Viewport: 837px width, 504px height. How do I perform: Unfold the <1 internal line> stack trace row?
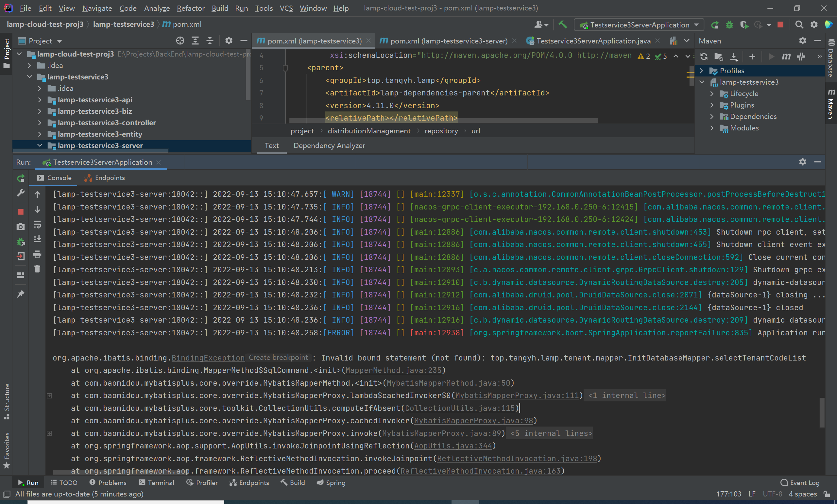[49, 396]
